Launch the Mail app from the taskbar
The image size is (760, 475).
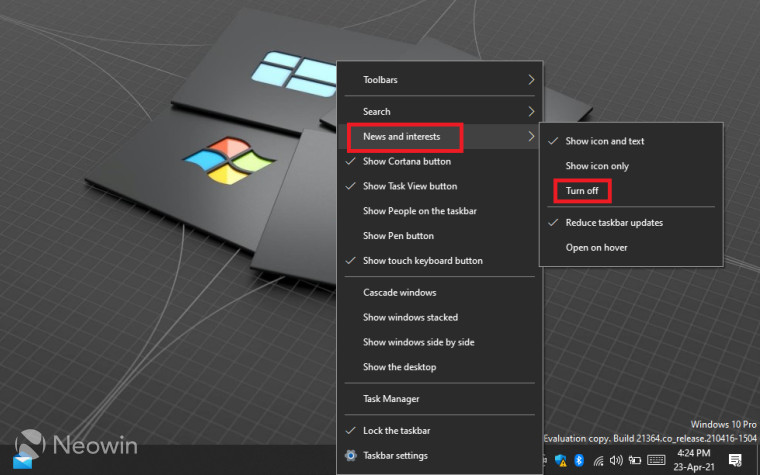click(x=22, y=460)
